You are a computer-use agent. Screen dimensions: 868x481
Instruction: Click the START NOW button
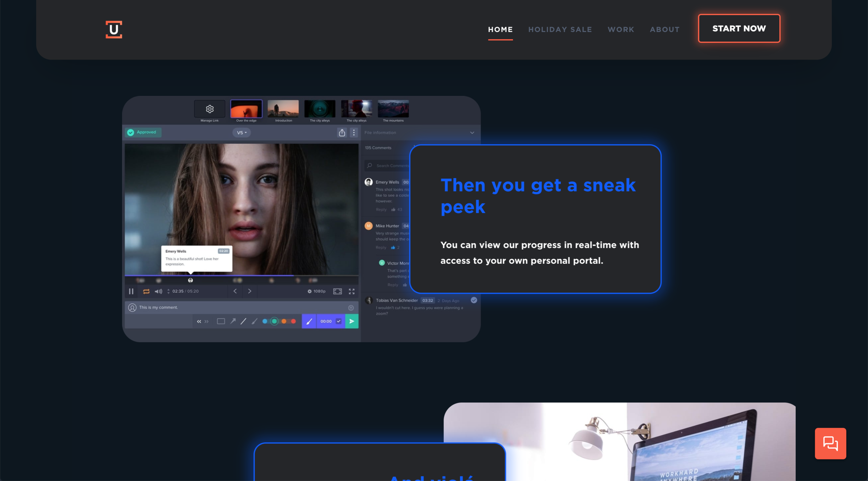(739, 28)
